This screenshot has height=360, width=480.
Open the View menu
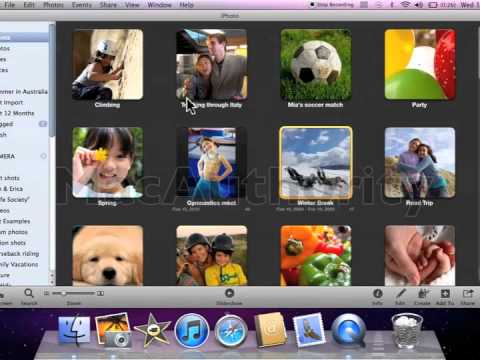[132, 5]
